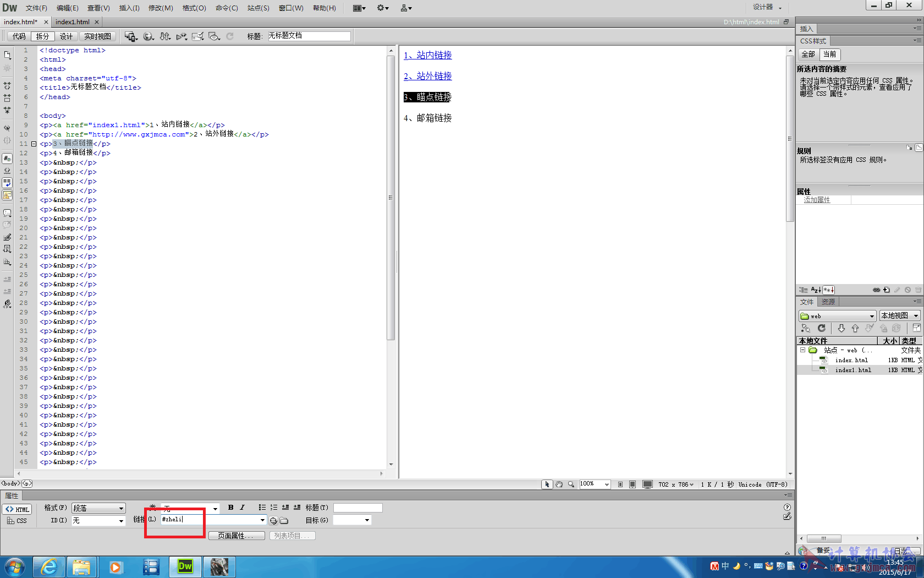Toggle 实时视图 live view
This screenshot has height=578, width=924.
[97, 36]
